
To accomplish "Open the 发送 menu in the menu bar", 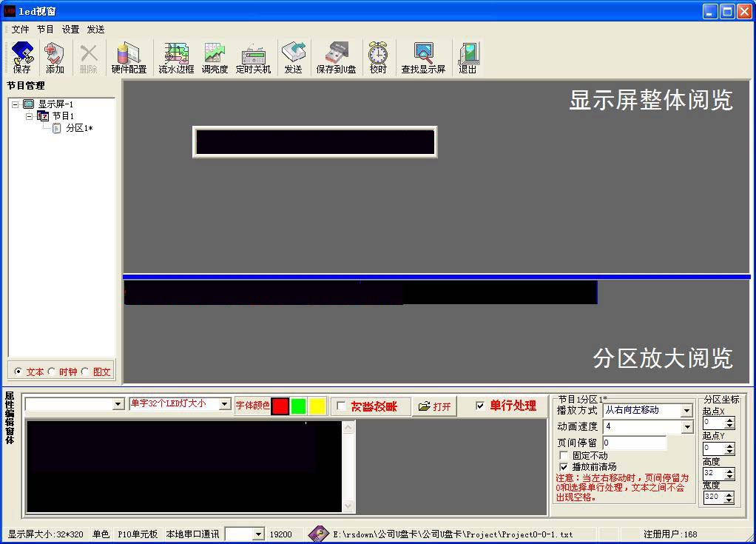I will (x=95, y=30).
